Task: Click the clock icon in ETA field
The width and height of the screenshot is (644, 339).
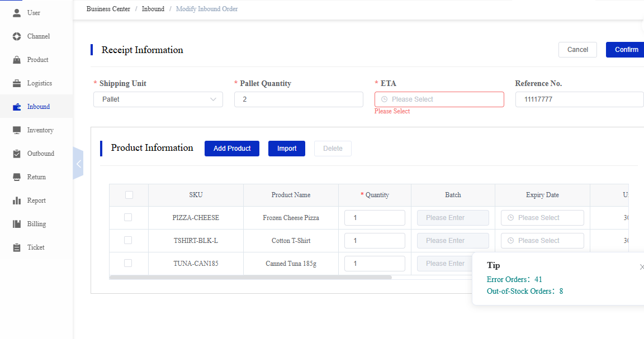Action: pyautogui.click(x=385, y=99)
